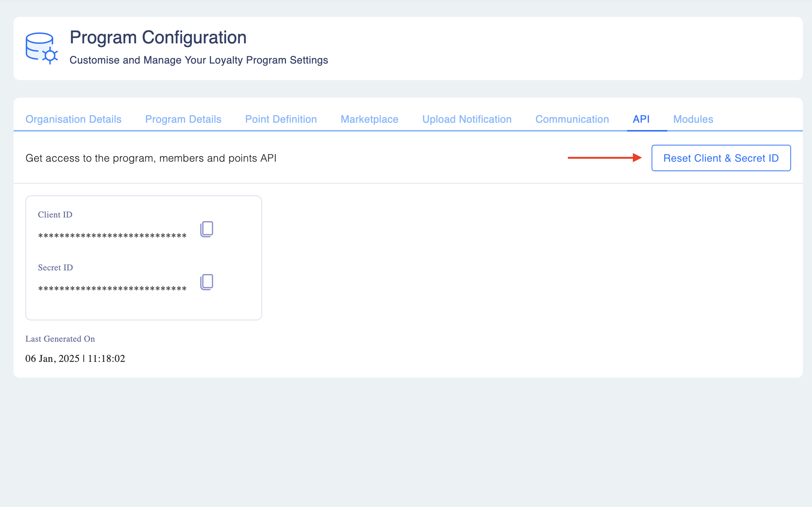Select the Upload Notification tab
The width and height of the screenshot is (812, 507).
[x=467, y=119]
